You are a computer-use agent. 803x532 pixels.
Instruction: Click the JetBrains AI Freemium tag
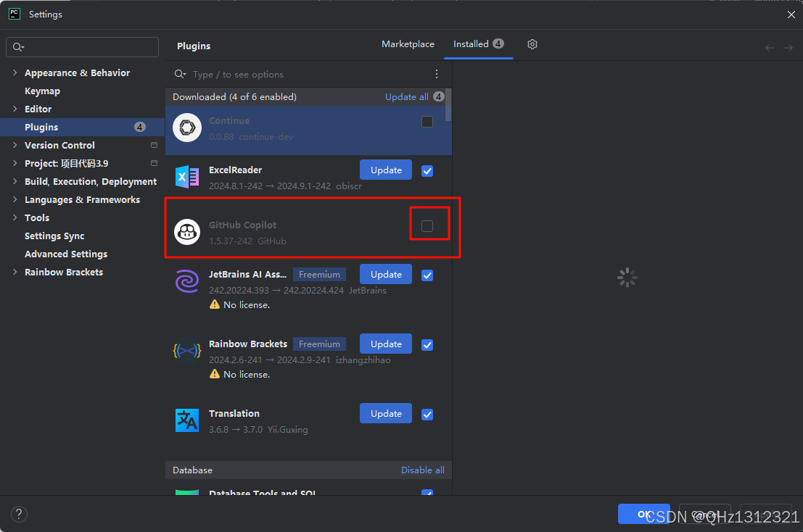point(319,274)
